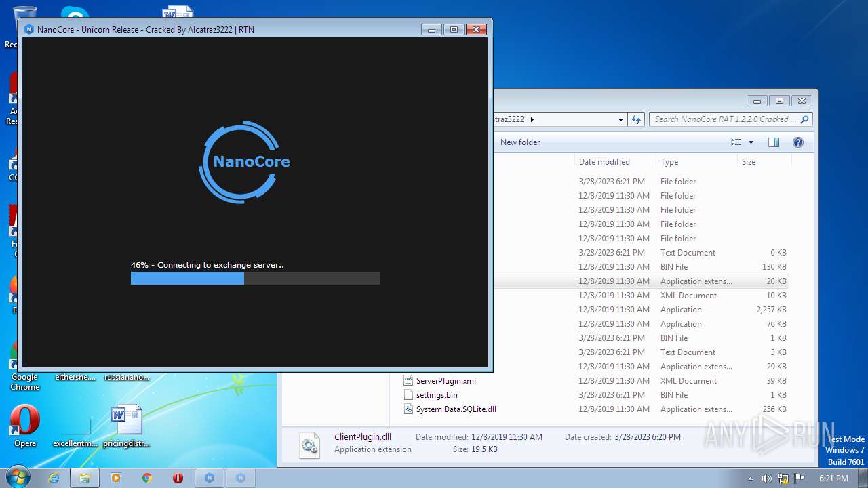
Task: Switch to second NanoCore taskbar button
Action: [240, 478]
